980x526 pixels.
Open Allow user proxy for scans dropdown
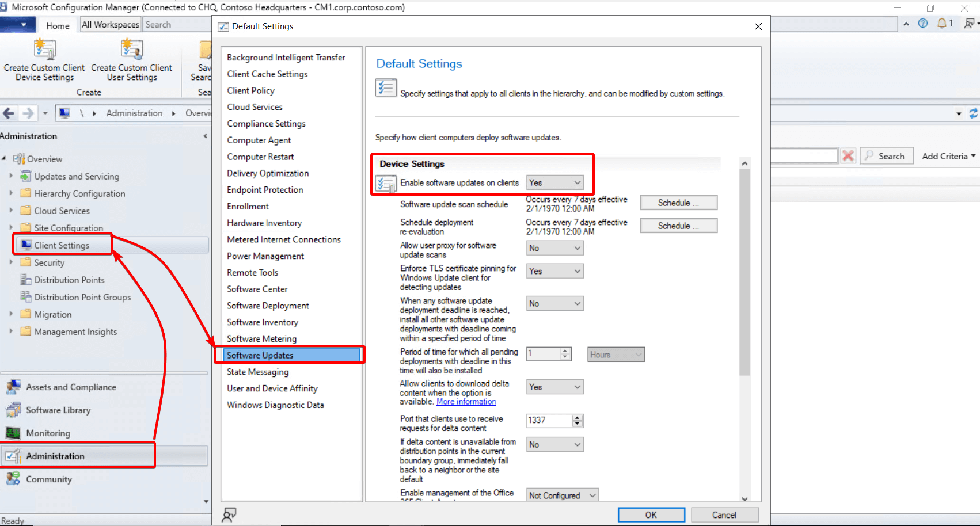tap(555, 248)
